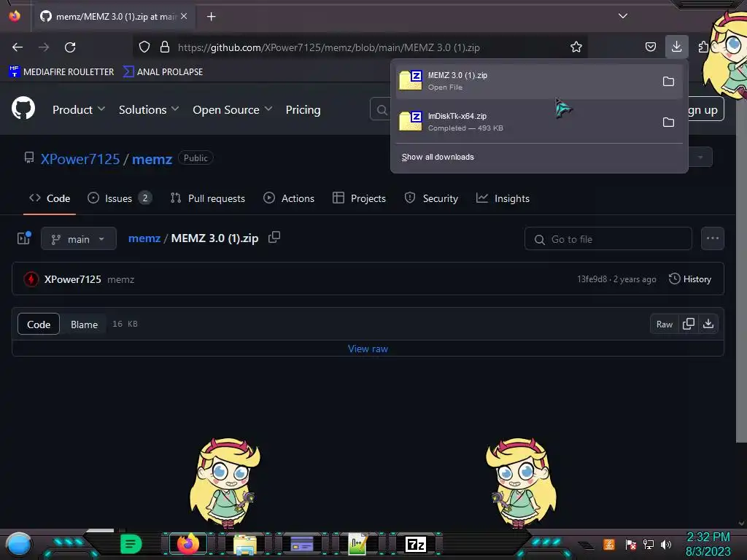Switch to the Pull requests tab
Viewport: 747px width, 560px height.
208,198
